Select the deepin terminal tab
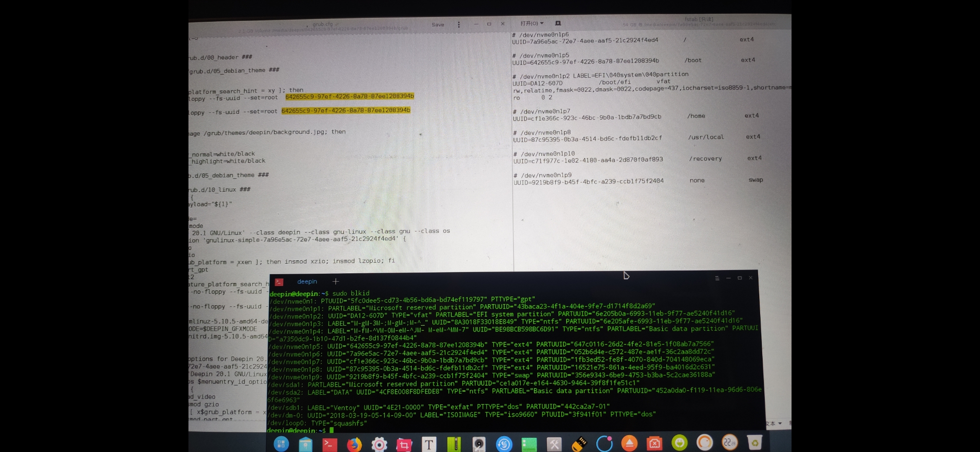This screenshot has height=452, width=980. tap(307, 282)
